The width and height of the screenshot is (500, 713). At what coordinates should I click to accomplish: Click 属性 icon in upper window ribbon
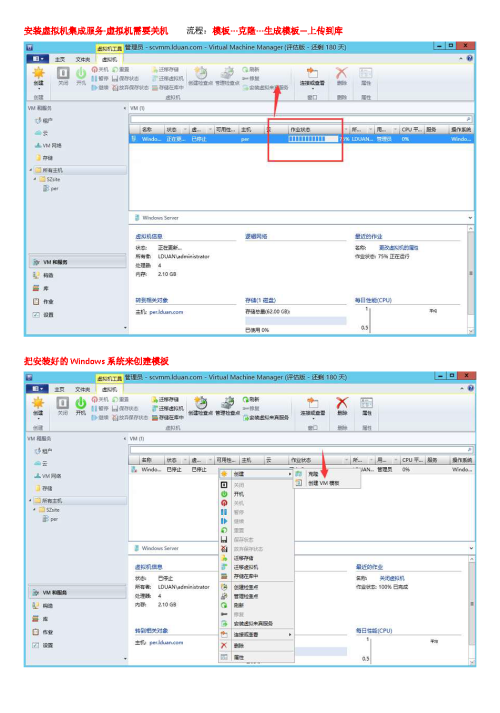366,73
